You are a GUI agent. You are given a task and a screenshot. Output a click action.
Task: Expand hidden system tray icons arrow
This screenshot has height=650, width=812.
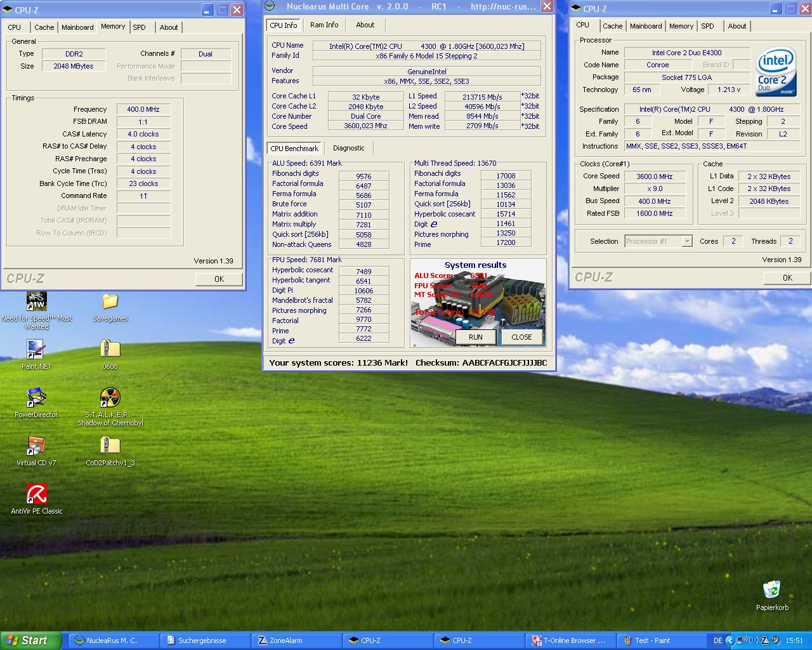click(x=730, y=640)
